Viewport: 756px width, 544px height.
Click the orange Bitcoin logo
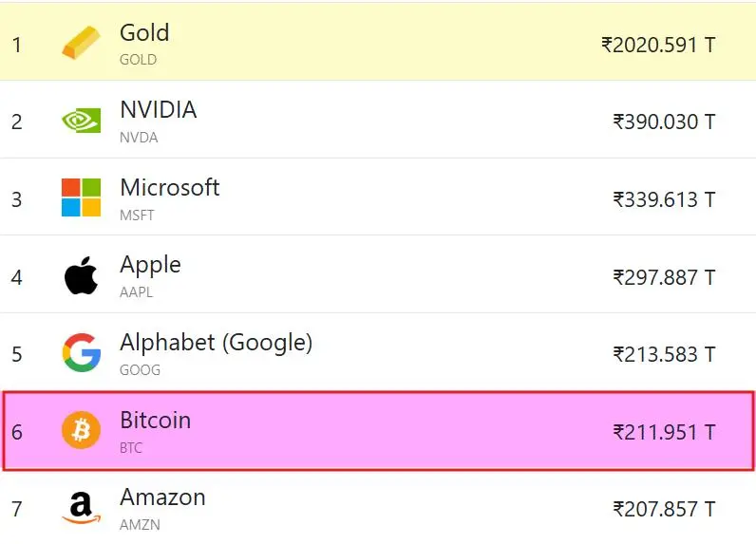tap(81, 430)
